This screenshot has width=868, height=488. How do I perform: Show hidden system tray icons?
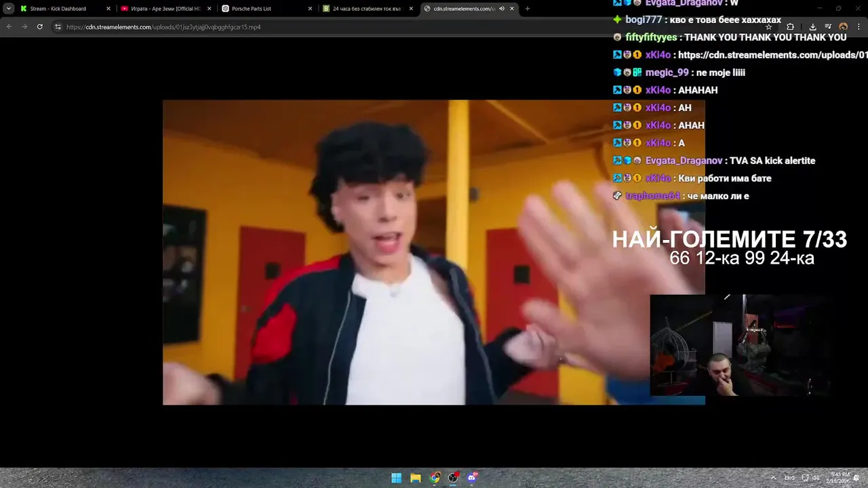coord(773,478)
